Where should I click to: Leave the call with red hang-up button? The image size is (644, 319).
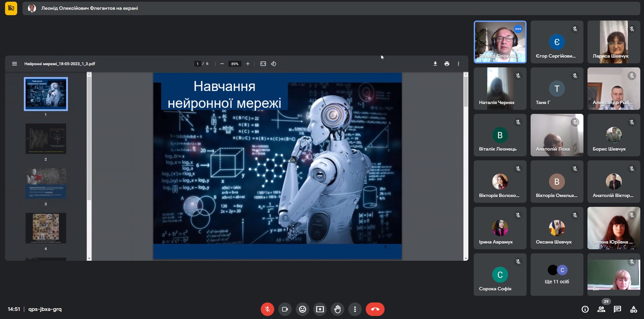click(x=375, y=309)
